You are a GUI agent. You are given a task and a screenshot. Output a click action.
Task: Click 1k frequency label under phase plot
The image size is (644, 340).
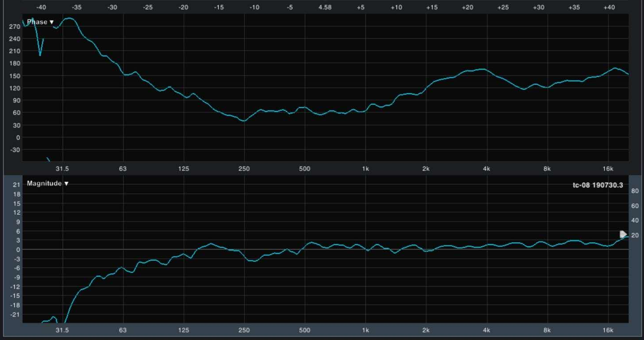point(365,169)
